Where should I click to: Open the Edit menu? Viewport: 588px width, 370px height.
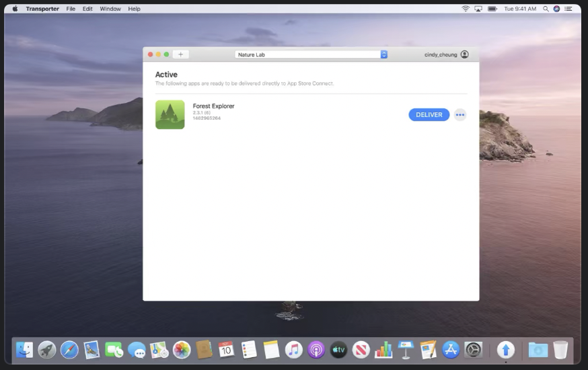(x=87, y=9)
